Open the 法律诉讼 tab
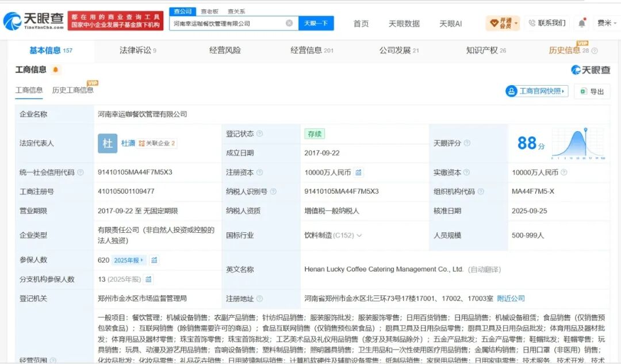621x364 pixels. pos(138,50)
